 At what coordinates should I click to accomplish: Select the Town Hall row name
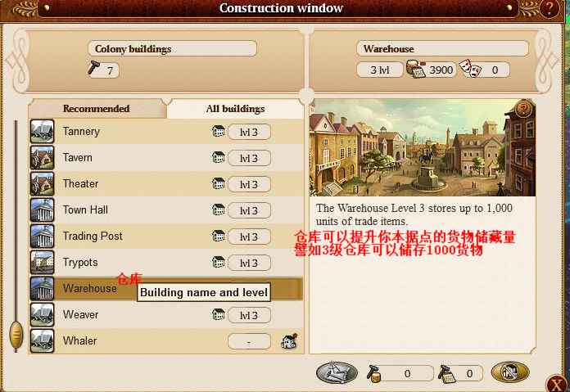[85, 210]
